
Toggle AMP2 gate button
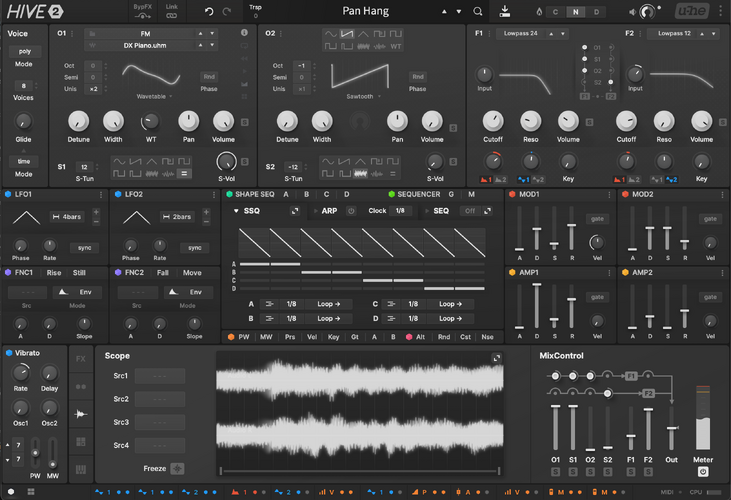coord(710,297)
